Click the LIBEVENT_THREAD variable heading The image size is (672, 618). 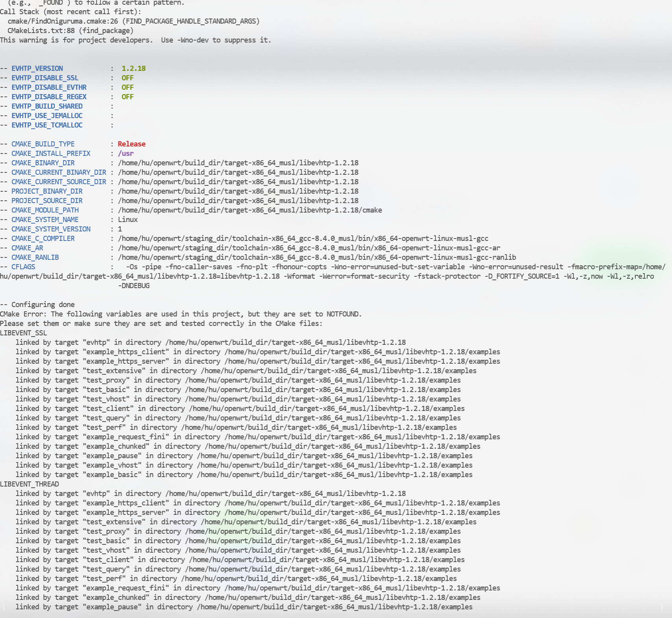[30, 484]
